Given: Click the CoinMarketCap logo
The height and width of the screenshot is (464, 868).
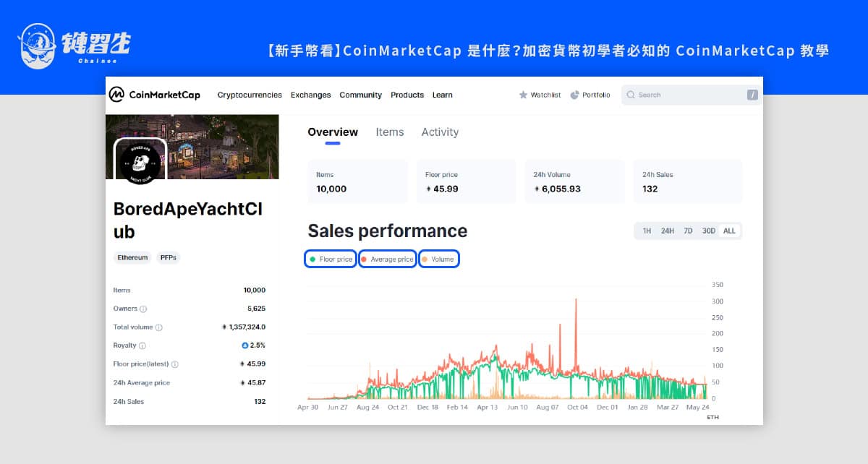Looking at the screenshot, I should (x=154, y=95).
